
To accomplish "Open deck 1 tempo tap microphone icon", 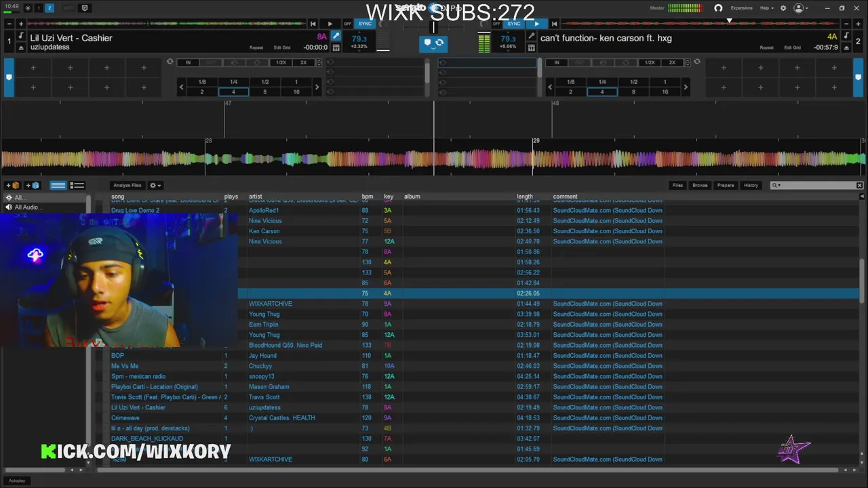I will coord(336,37).
